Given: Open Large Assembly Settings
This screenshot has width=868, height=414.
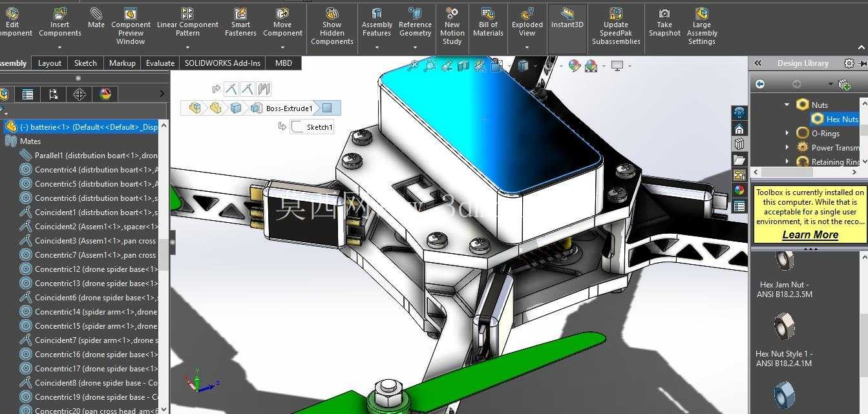Looking at the screenshot, I should 702,26.
